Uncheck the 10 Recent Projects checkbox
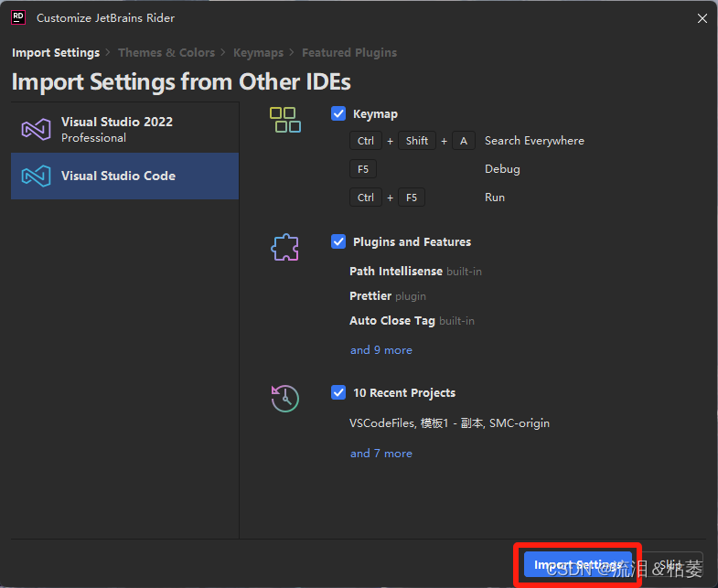This screenshot has height=588, width=718. click(338, 392)
